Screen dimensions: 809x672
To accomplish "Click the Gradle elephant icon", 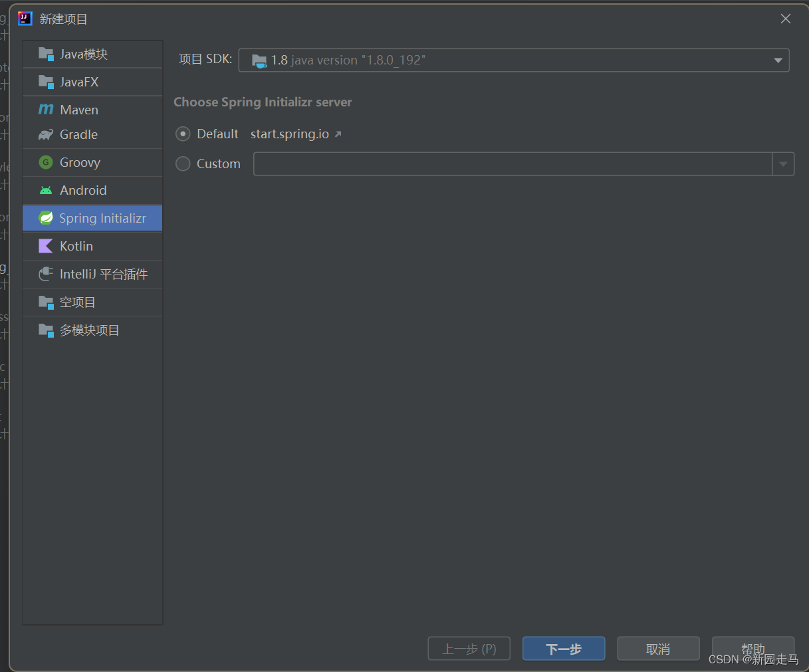I will [x=46, y=134].
